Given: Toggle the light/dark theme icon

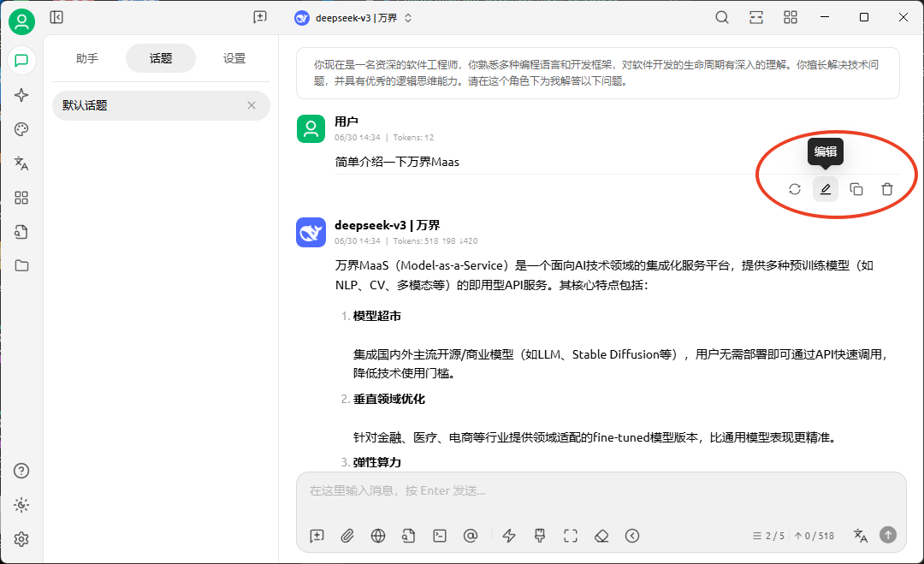Looking at the screenshot, I should (21, 505).
